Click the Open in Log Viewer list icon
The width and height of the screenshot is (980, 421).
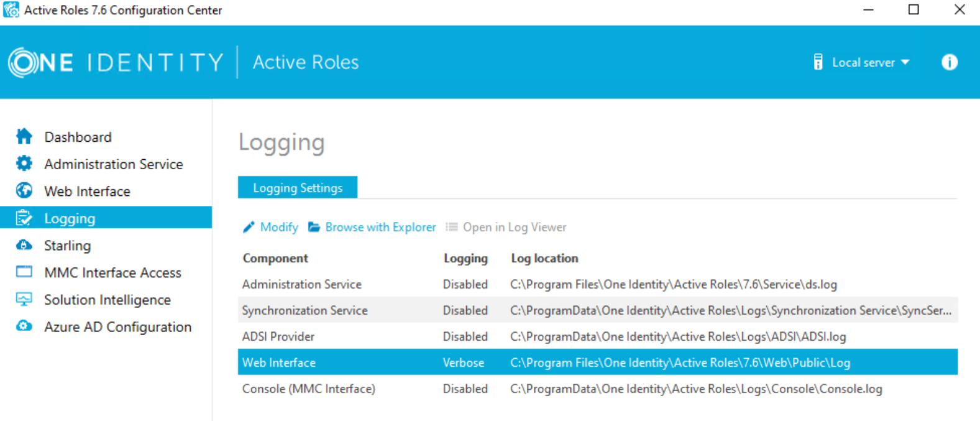(452, 227)
